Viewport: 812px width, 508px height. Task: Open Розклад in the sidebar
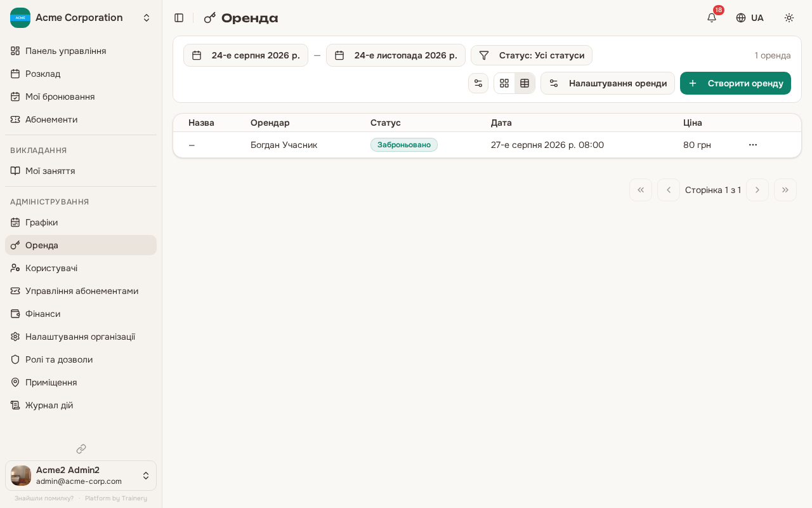coord(81,74)
